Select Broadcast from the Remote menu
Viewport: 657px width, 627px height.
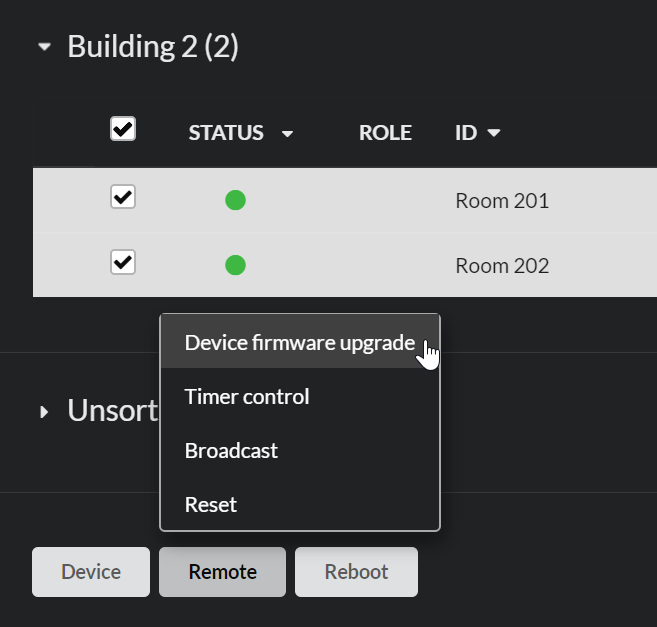pos(300,450)
